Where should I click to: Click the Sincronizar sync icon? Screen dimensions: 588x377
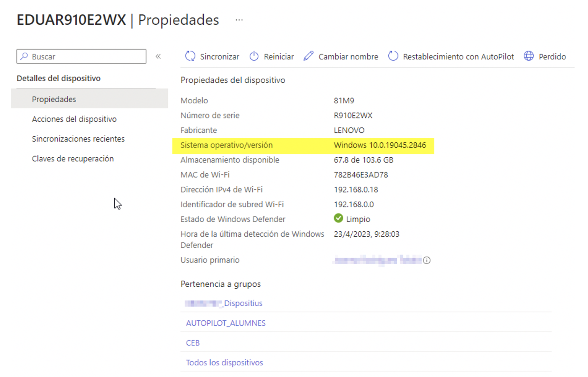point(190,56)
